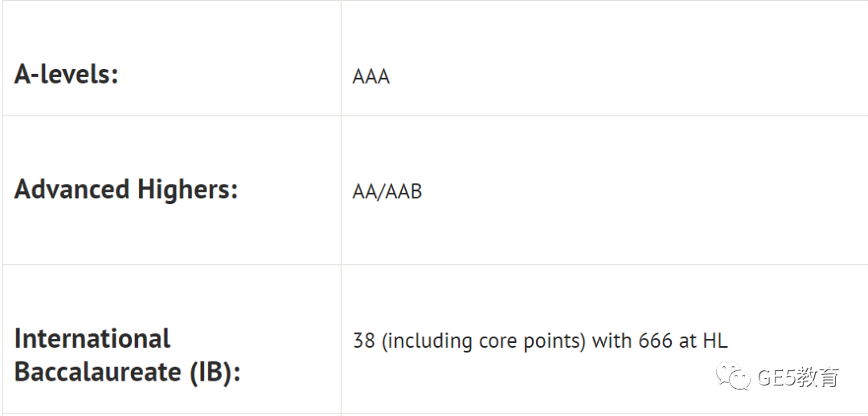Click the (IB): abbreviation in the label
The image size is (868, 416).
coord(215,372)
